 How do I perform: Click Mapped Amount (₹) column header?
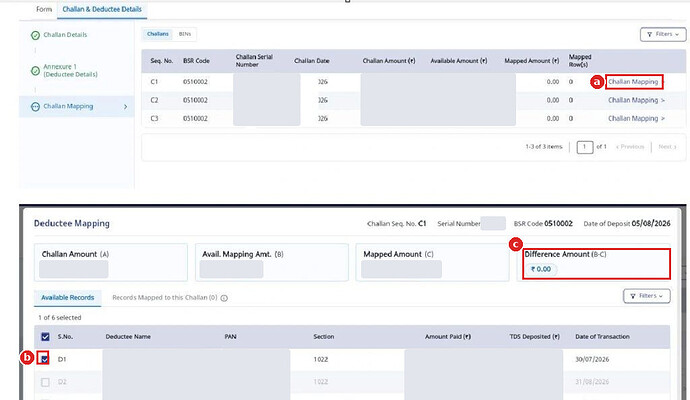click(532, 61)
